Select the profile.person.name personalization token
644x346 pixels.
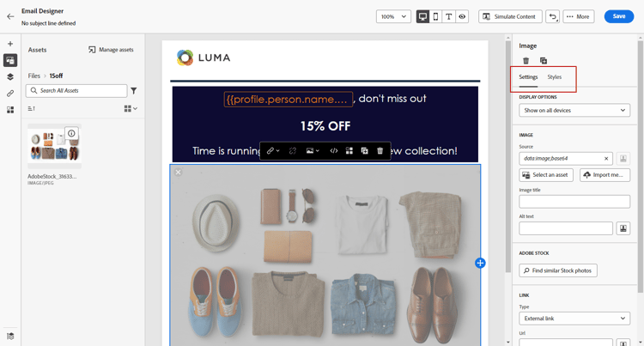click(x=288, y=99)
